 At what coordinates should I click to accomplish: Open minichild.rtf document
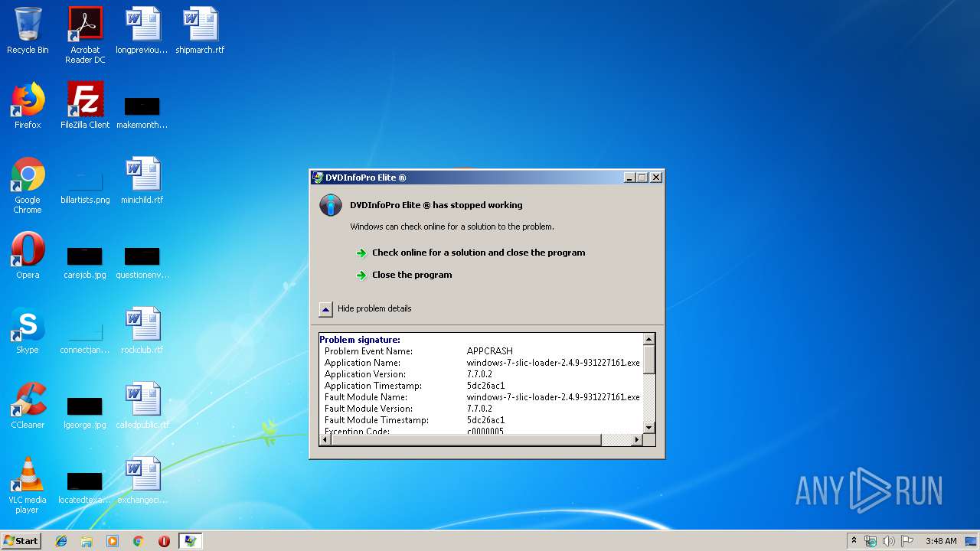click(x=142, y=181)
